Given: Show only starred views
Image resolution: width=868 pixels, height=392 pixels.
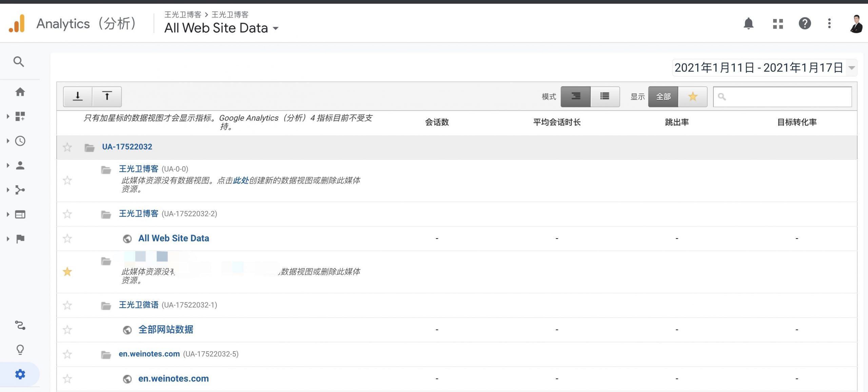Looking at the screenshot, I should [693, 97].
